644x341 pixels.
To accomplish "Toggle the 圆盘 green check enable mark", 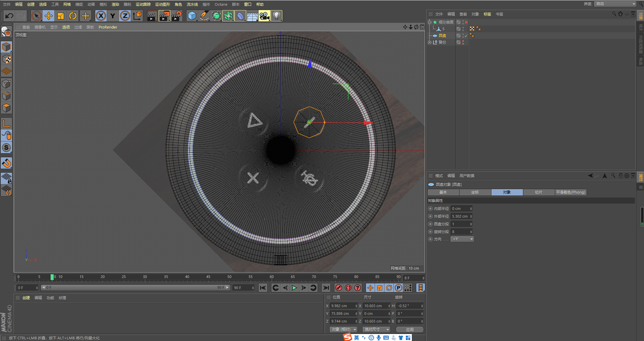I will click(x=466, y=36).
